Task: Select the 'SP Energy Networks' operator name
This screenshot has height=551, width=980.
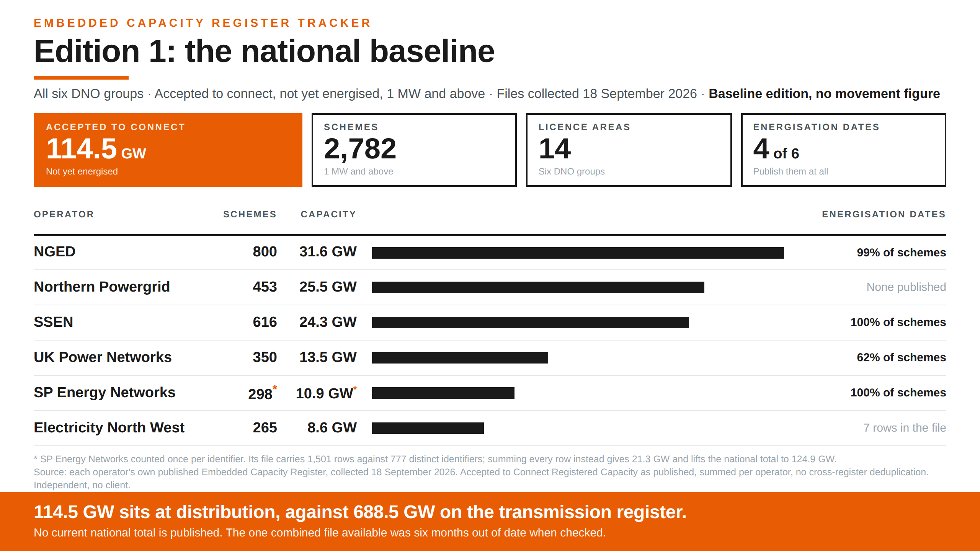Action: (105, 393)
